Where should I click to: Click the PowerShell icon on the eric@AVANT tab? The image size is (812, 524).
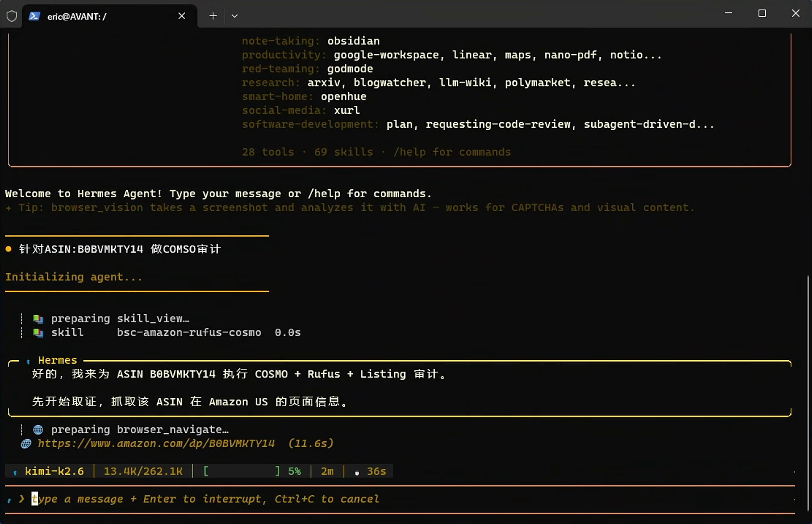[34, 16]
